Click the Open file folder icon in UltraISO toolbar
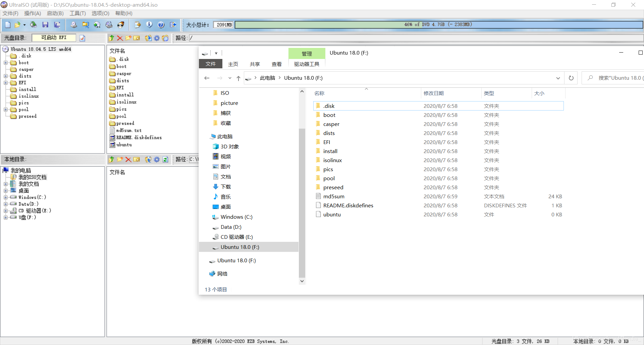 pyautogui.click(x=17, y=25)
